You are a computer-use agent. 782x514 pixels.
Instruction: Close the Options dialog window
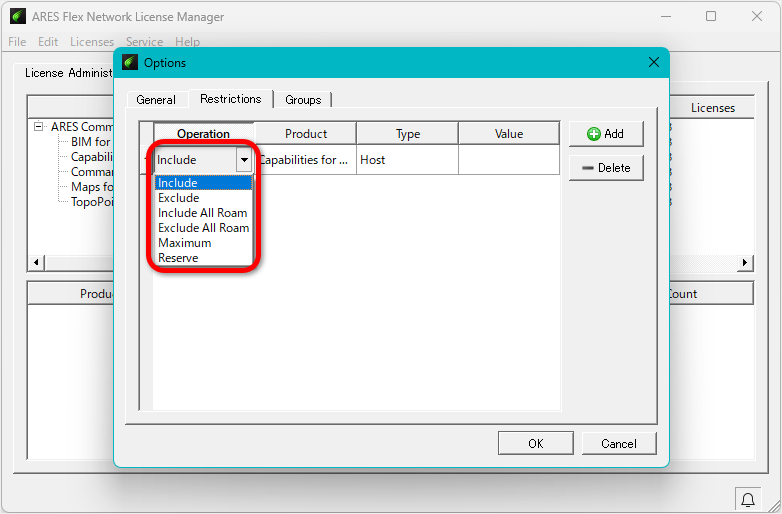(x=654, y=62)
